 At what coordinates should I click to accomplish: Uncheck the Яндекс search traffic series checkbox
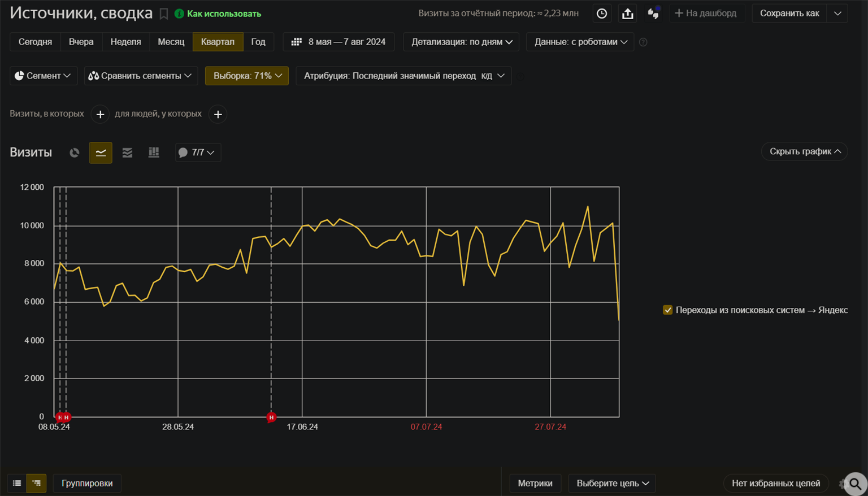click(x=667, y=310)
